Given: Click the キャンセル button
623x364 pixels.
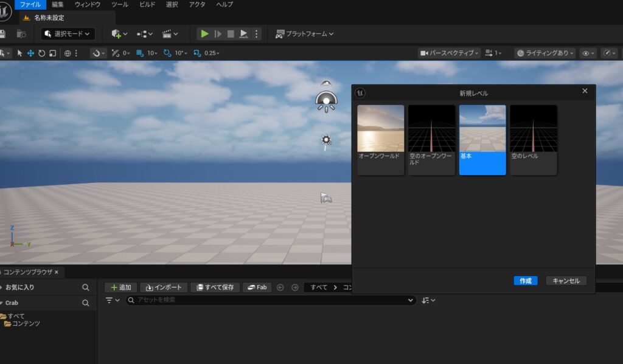Looking at the screenshot, I should coord(566,281).
